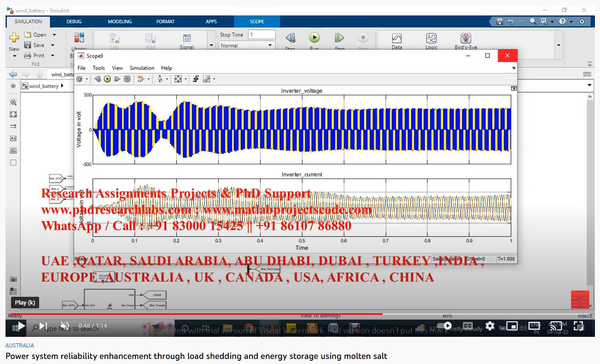This screenshot has height=364, width=600.
Task: Click the Stop icon in Scope9 toolbar
Action: (127, 79)
